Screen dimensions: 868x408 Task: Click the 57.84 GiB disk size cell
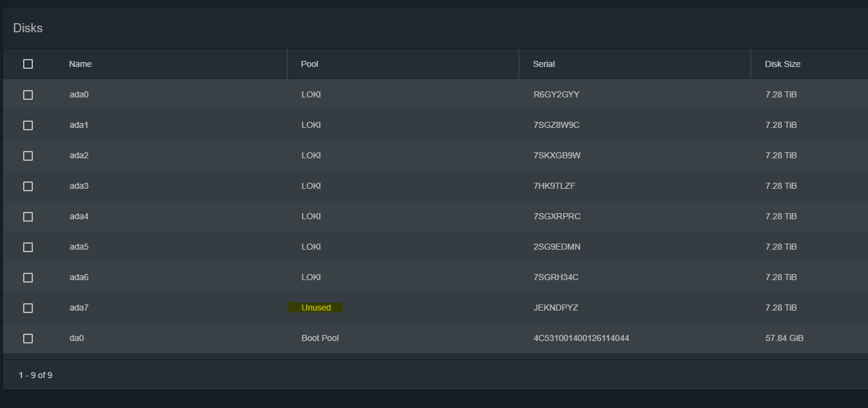pos(784,338)
